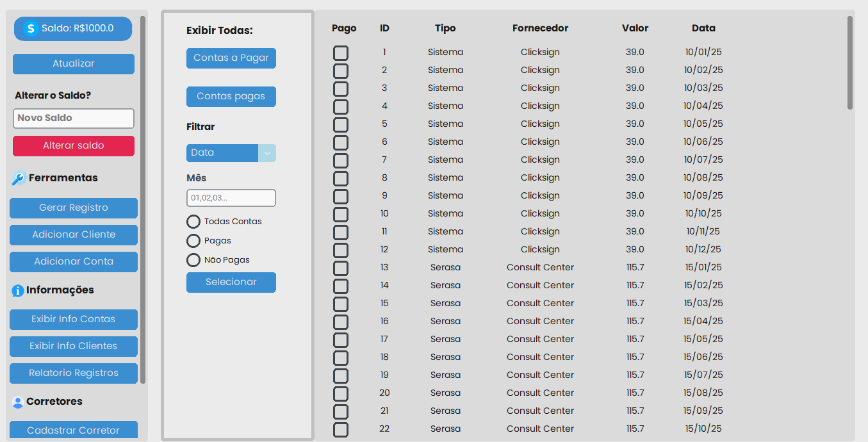Choose the Pagas radio button
Screen dimensions: 868x442
[x=193, y=241]
